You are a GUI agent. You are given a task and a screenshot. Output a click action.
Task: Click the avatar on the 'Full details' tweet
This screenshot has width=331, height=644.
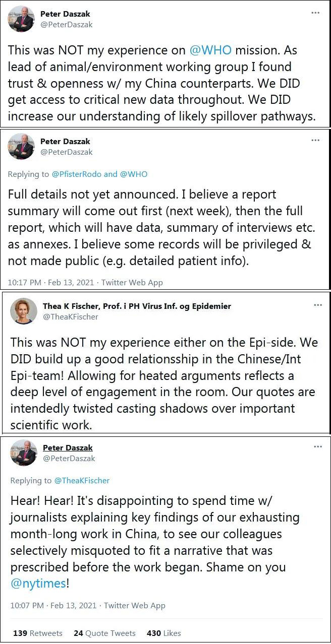click(21, 147)
